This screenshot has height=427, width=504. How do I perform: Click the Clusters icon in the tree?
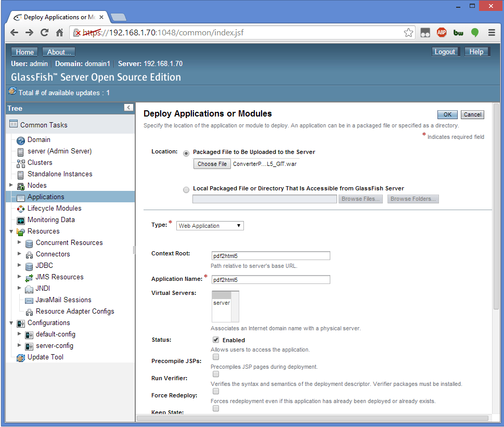(x=21, y=163)
